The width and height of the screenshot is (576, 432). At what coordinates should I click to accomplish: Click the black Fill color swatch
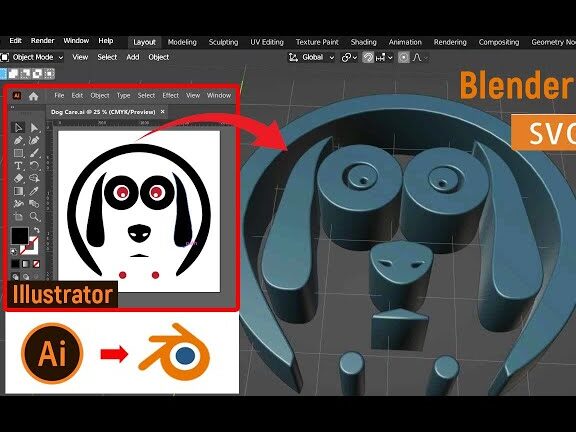(x=19, y=236)
